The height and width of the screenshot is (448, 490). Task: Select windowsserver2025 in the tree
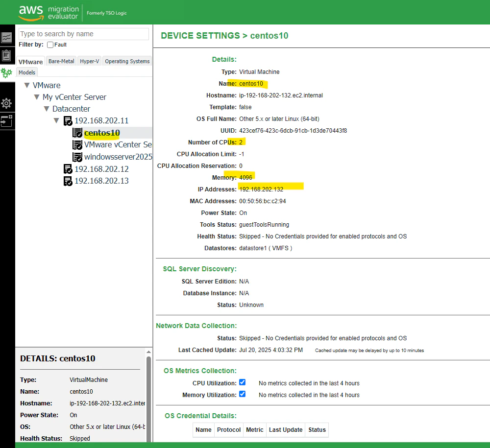tap(118, 157)
